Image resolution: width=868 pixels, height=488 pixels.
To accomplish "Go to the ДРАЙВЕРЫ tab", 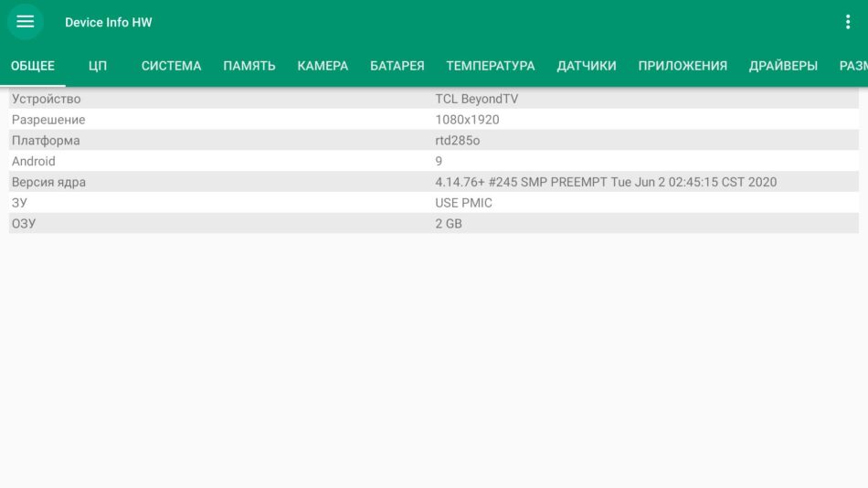I will pos(783,66).
